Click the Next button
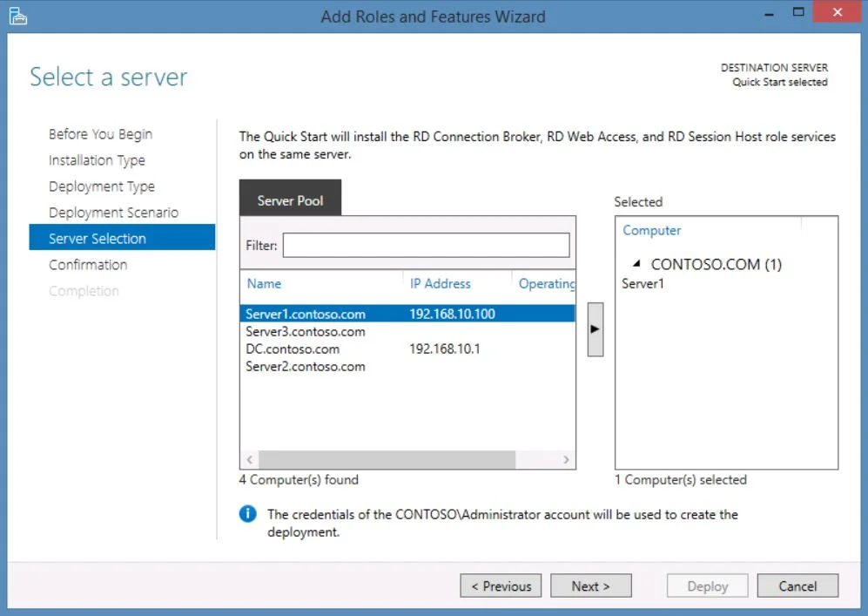 click(x=591, y=586)
